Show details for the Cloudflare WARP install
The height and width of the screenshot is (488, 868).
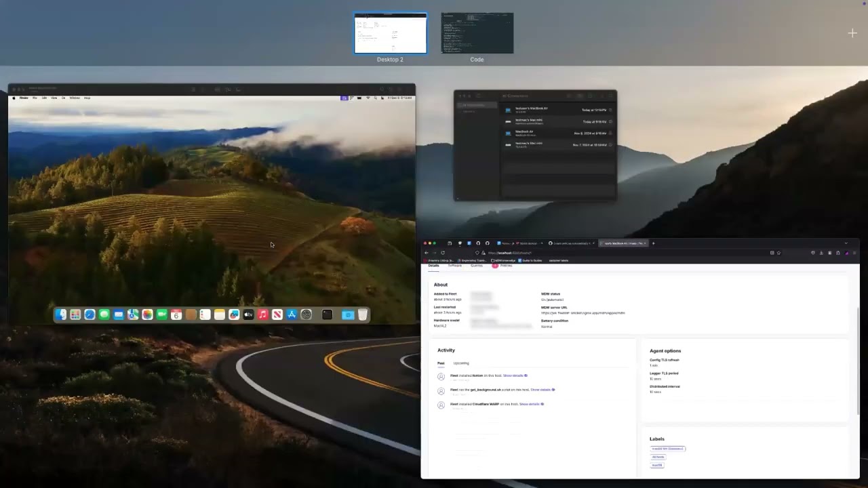532,404
